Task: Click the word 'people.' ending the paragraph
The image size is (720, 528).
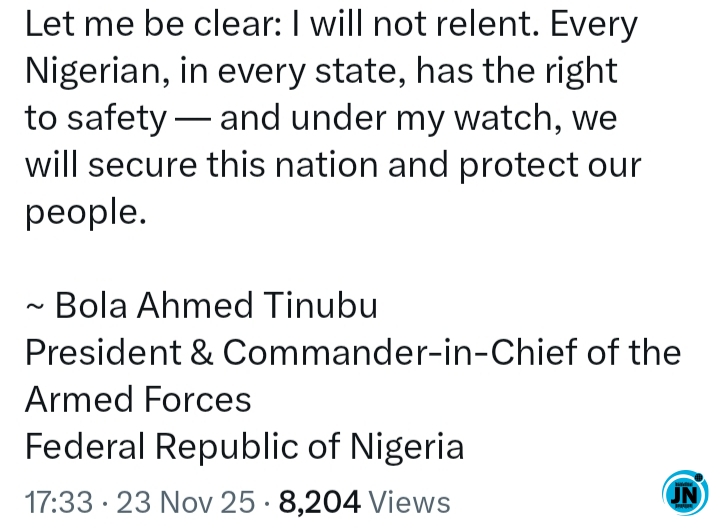Action: tap(85, 212)
